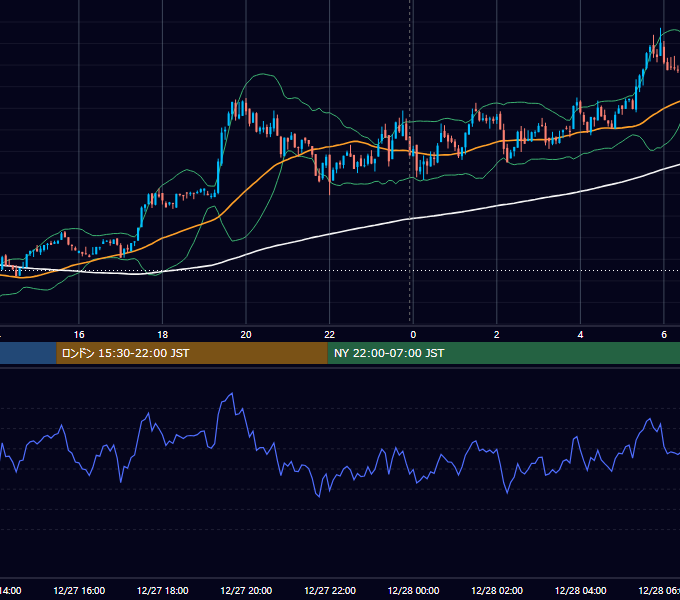Click the NY 22:00-07:00 JST session bar
This screenshot has width=680, height=600.
click(503, 353)
